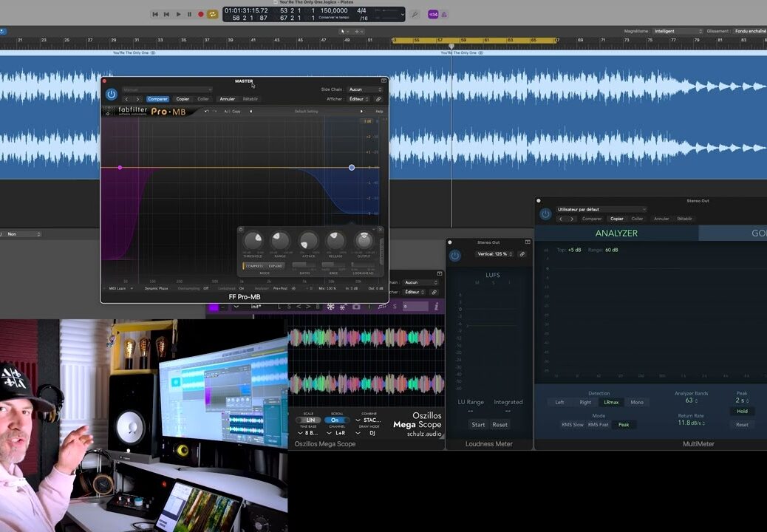The image size is (767, 532).
Task: Toggle the yellow cycle loop button
Action: pyautogui.click(x=212, y=14)
